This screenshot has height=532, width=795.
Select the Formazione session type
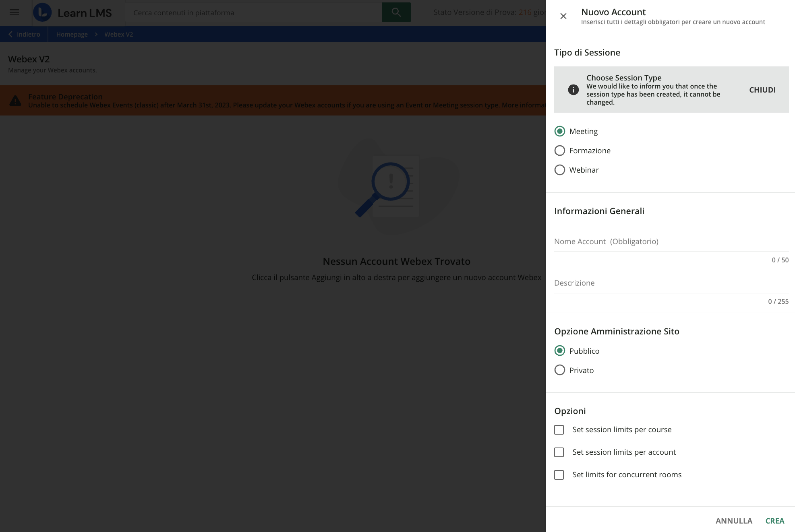point(560,150)
